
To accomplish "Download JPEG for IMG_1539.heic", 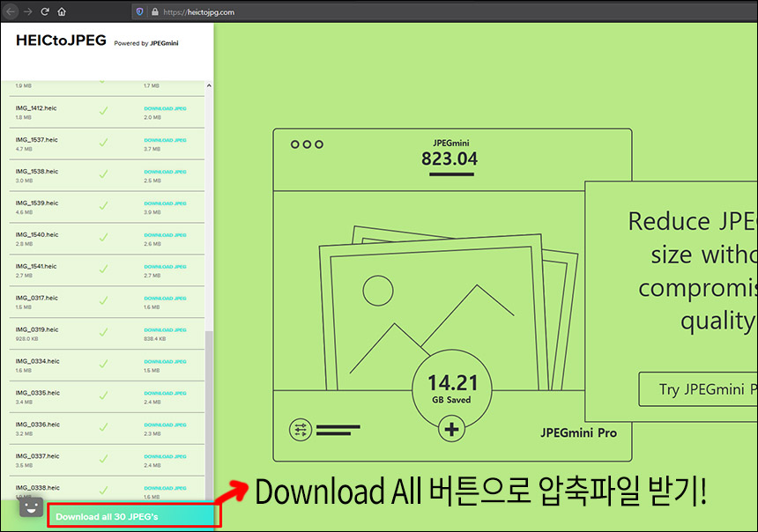I will [x=165, y=203].
